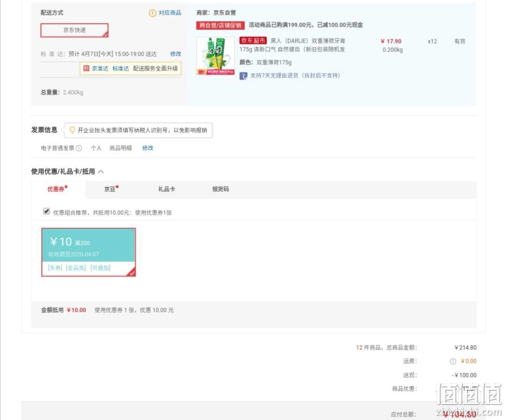Click the 商家: 京东自营 merchant label
This screenshot has width=506, height=420.
coord(216,13)
